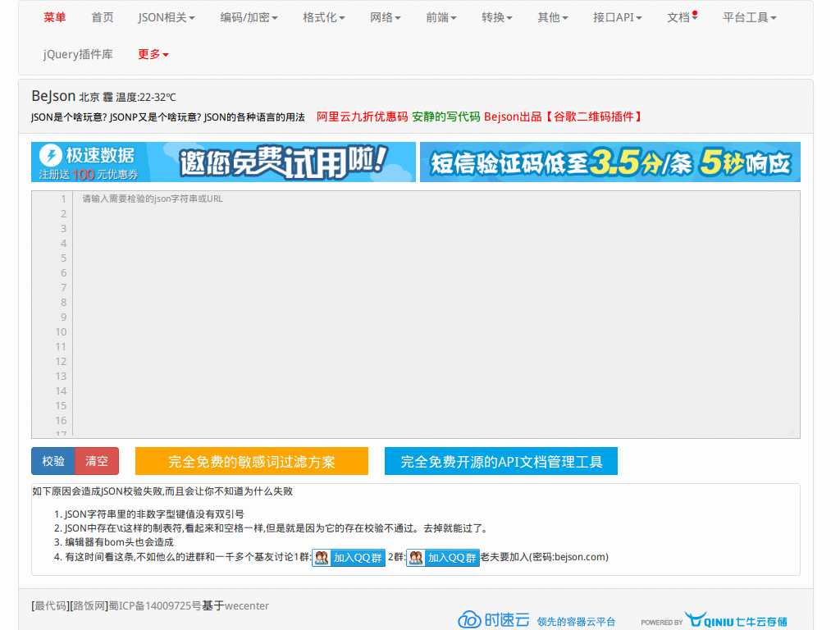The width and height of the screenshot is (840, 630).
Task: Open the 网络 dropdown
Action: pos(386,18)
